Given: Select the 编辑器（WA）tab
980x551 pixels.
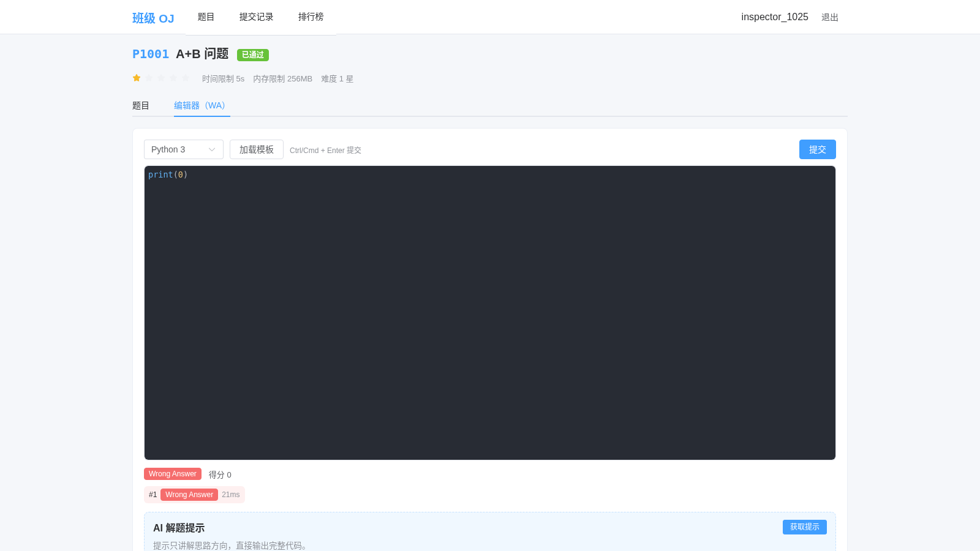Looking at the screenshot, I should pyautogui.click(x=202, y=105).
